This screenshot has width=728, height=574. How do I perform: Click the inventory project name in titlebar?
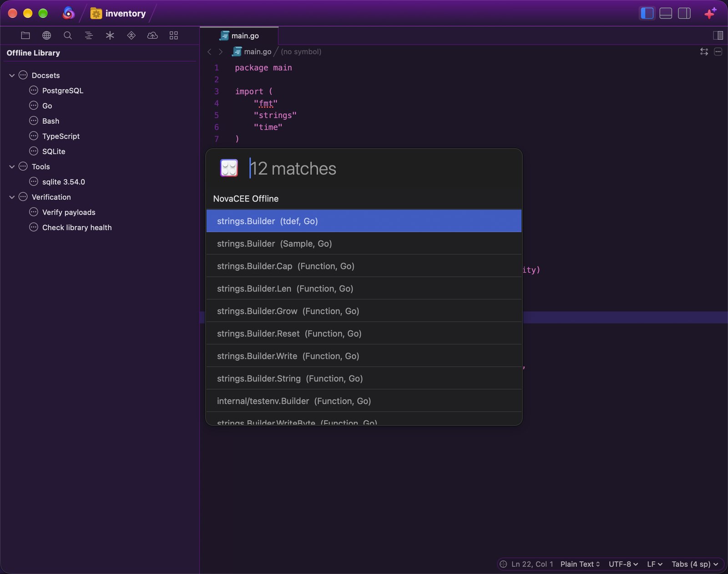click(126, 14)
